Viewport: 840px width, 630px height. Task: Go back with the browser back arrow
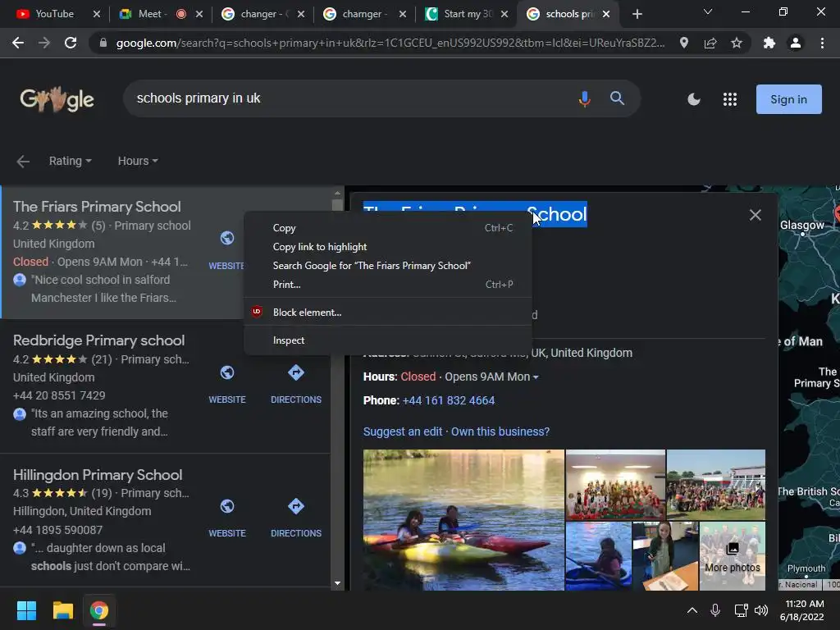(18, 43)
